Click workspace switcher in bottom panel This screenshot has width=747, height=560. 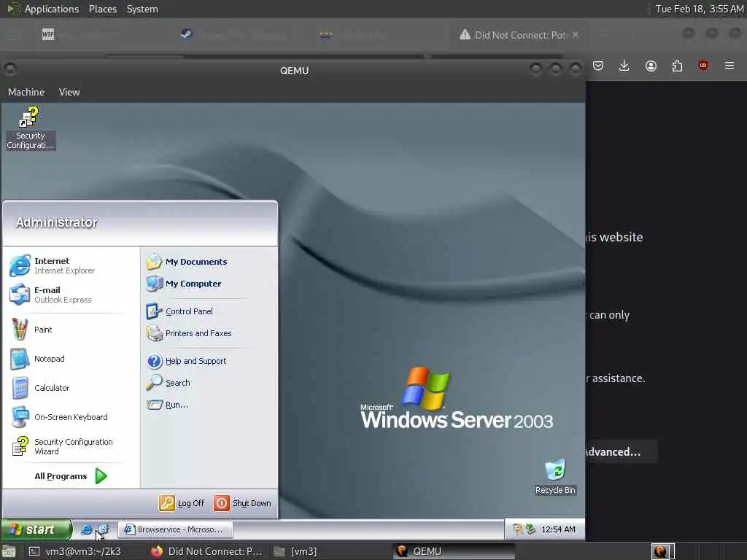click(662, 551)
